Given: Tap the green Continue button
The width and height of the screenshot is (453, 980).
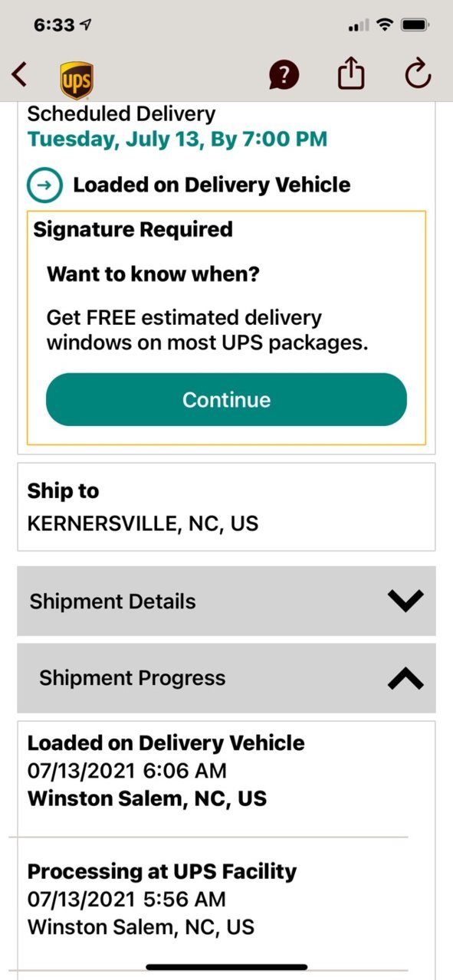Looking at the screenshot, I should coord(226,399).
